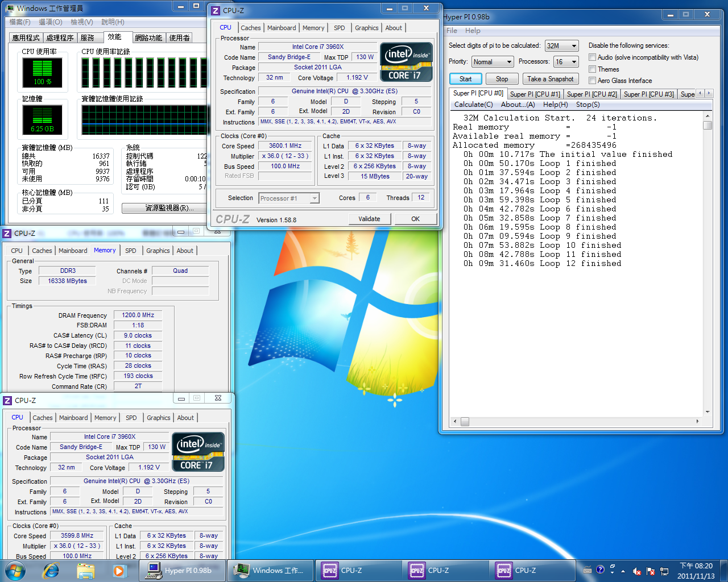This screenshot has width=728, height=582.
Task: Click the language bar help question-mark icon
Action: click(600, 569)
